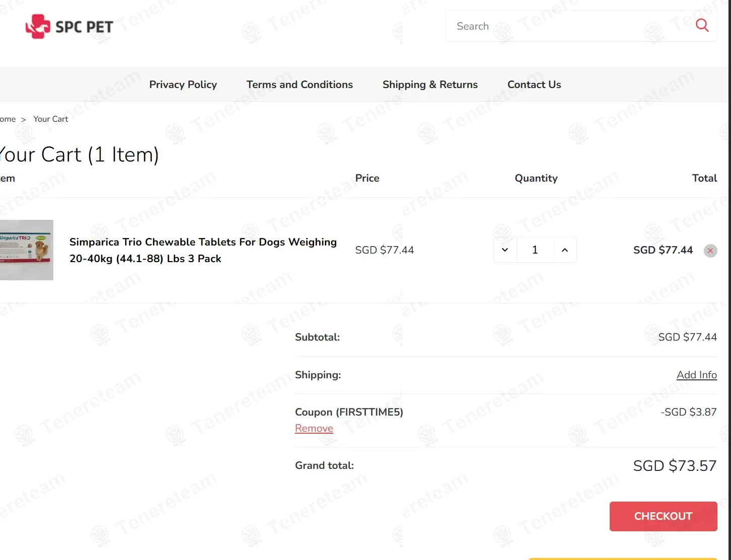
Task: Open Terms and Conditions in the navigation bar
Action: point(300,85)
